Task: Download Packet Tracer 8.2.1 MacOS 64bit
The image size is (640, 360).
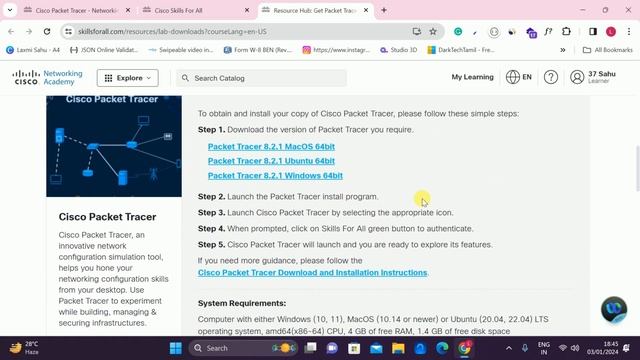Action: pyautogui.click(x=271, y=147)
